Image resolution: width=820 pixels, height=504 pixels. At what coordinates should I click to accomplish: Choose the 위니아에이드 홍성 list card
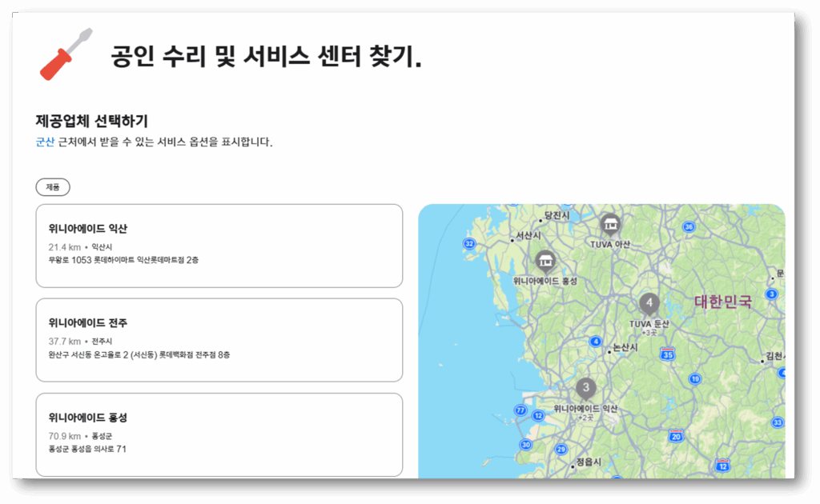219,434
